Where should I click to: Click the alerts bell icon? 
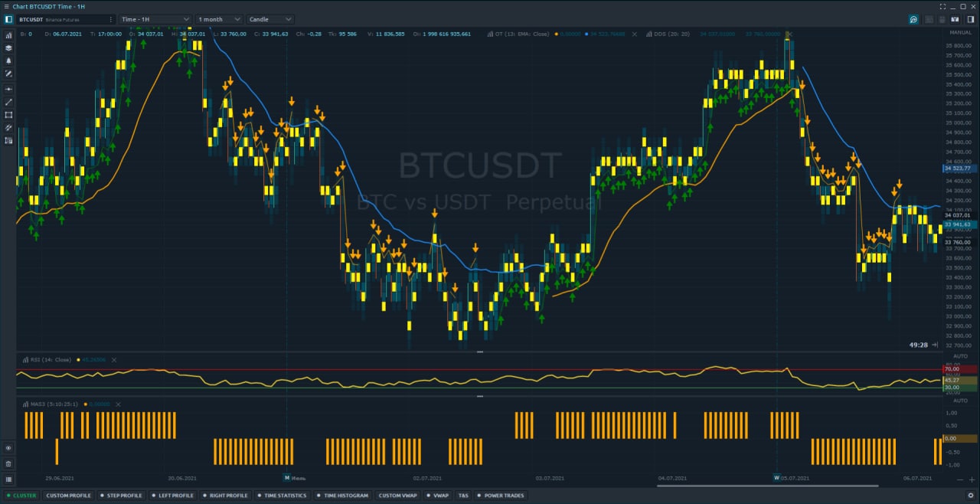[x=8, y=61]
